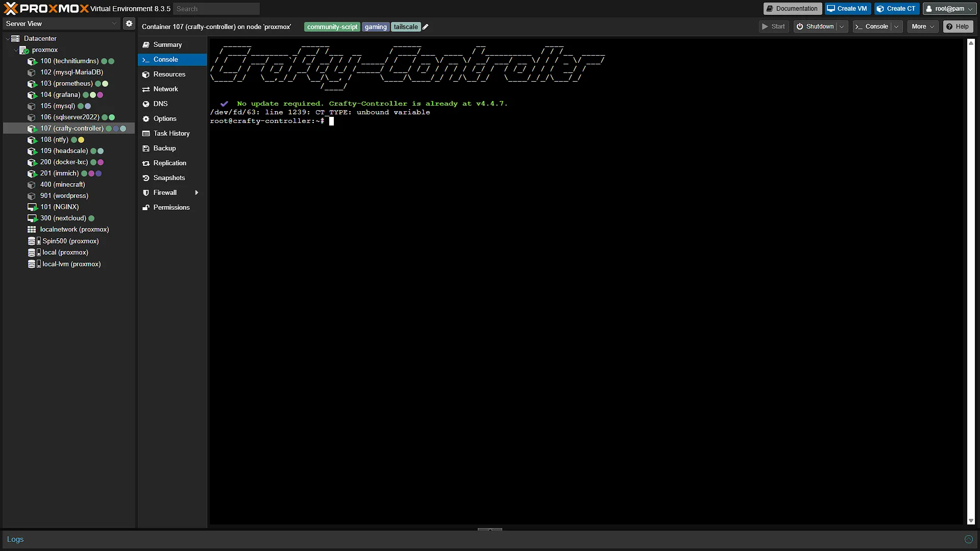Expand the Firewall submenu arrow
Screen dimensions: 980x551
[x=197, y=193]
